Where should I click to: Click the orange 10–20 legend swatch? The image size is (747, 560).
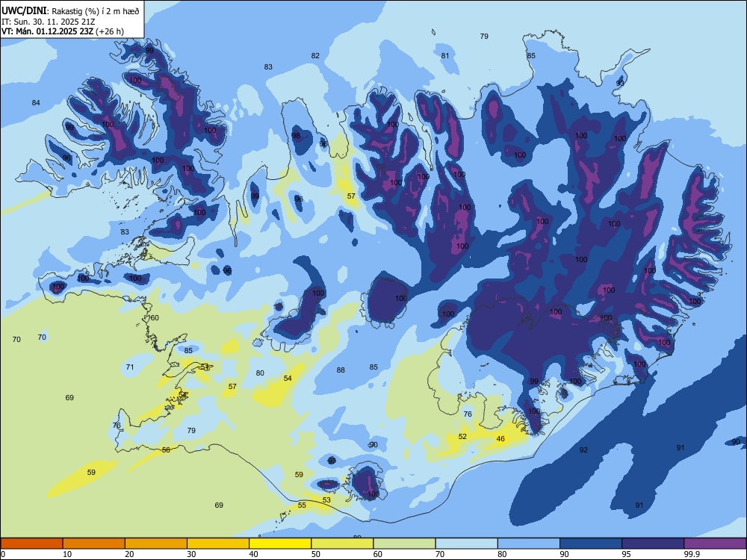[94, 544]
